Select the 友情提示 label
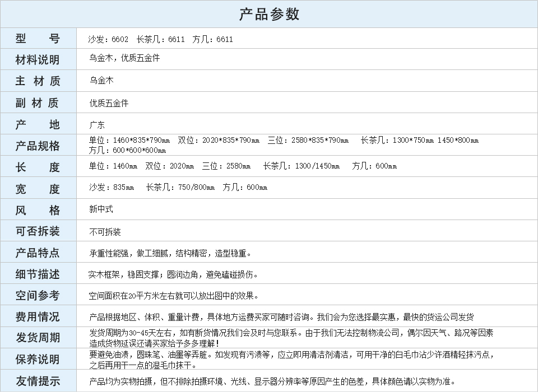Screen dimensions: 538x392 [38, 381]
